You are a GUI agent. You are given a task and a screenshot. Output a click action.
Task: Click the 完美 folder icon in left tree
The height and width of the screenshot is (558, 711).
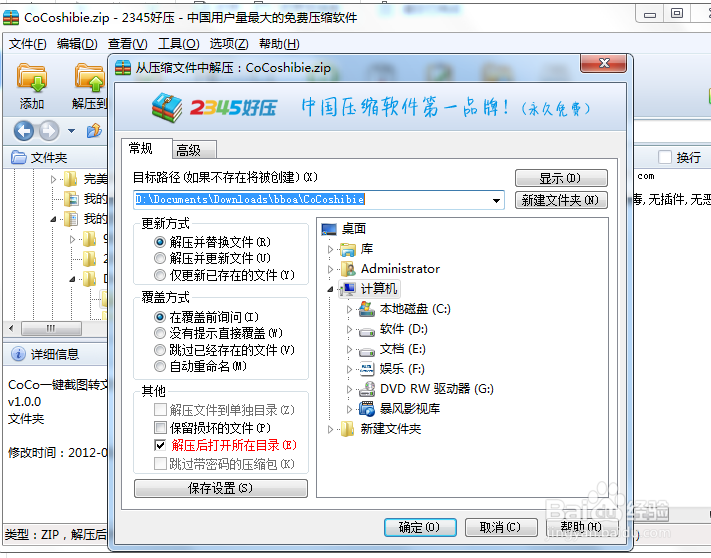point(70,179)
